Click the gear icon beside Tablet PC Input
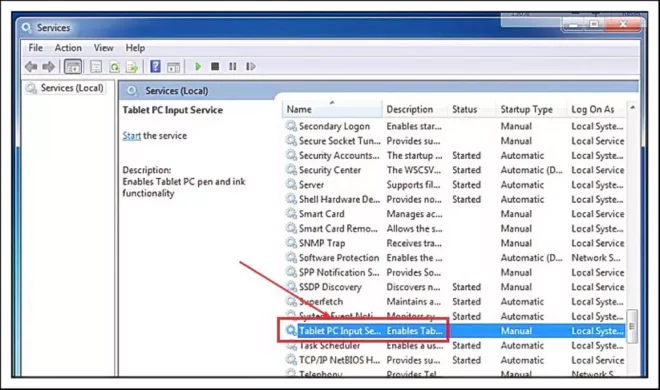The height and width of the screenshot is (390, 660). pos(291,331)
